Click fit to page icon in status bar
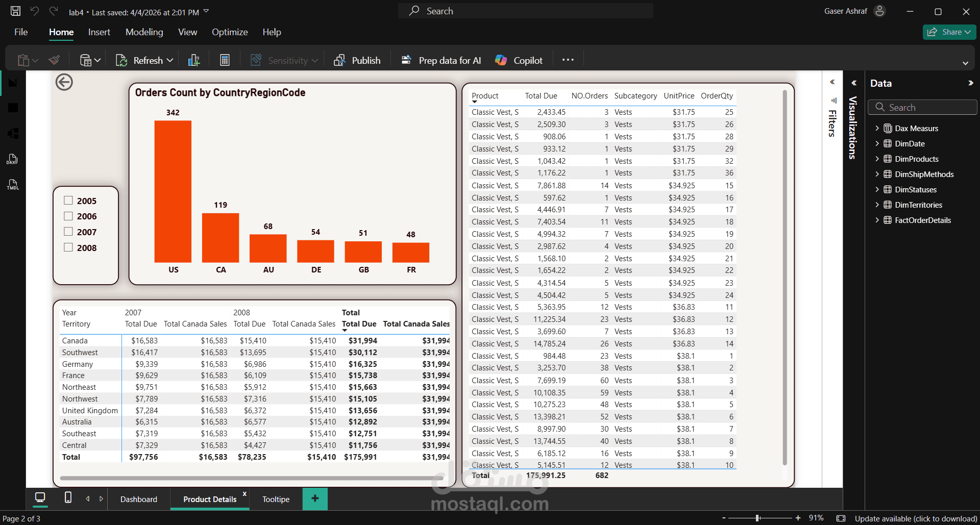 tap(841, 518)
